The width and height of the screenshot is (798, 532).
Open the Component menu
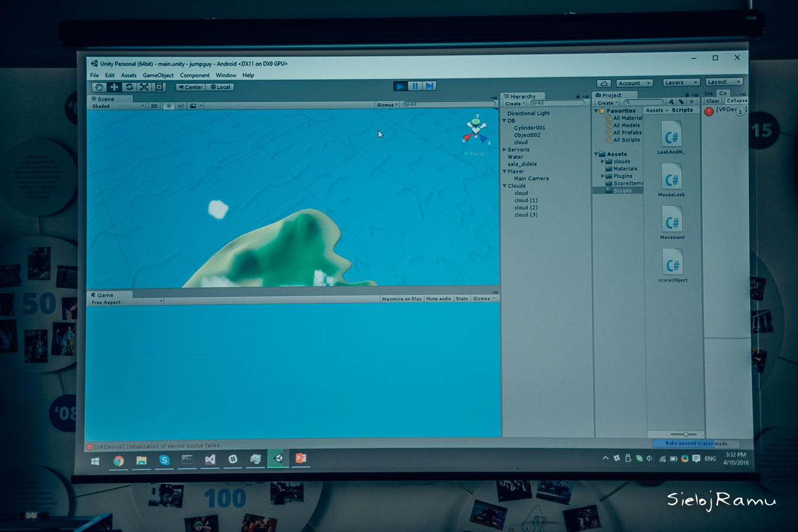pyautogui.click(x=195, y=76)
